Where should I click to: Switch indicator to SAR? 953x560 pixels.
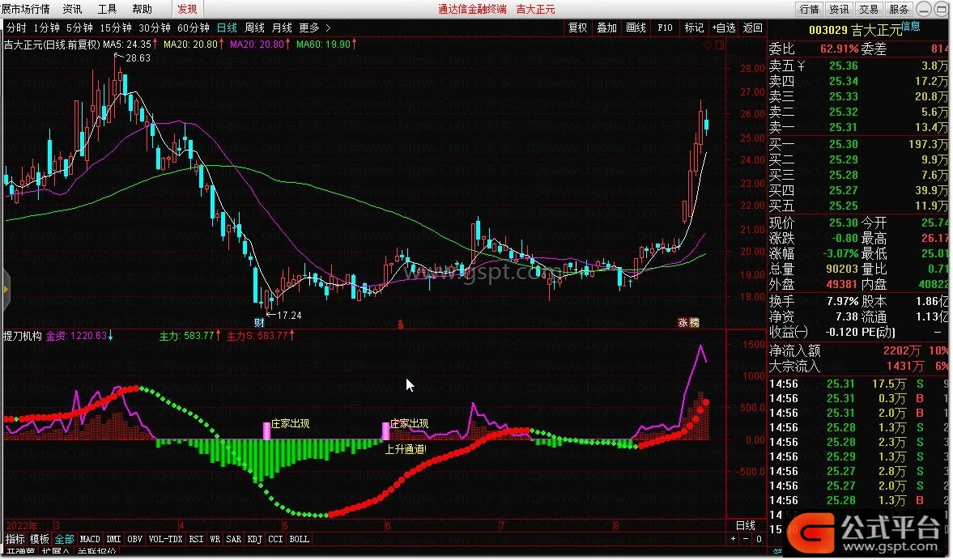pos(234,539)
